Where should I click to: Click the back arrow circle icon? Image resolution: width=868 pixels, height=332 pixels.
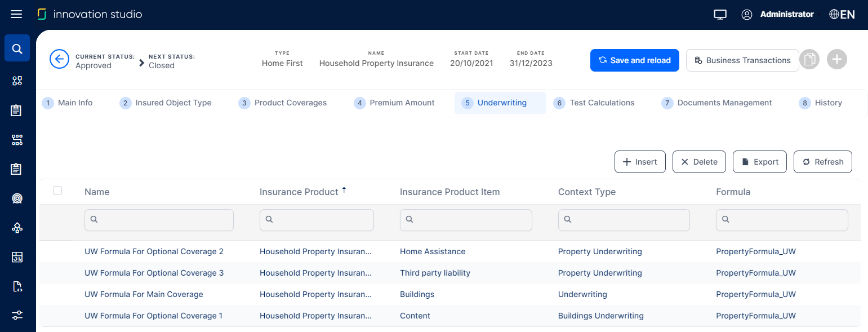coord(59,59)
